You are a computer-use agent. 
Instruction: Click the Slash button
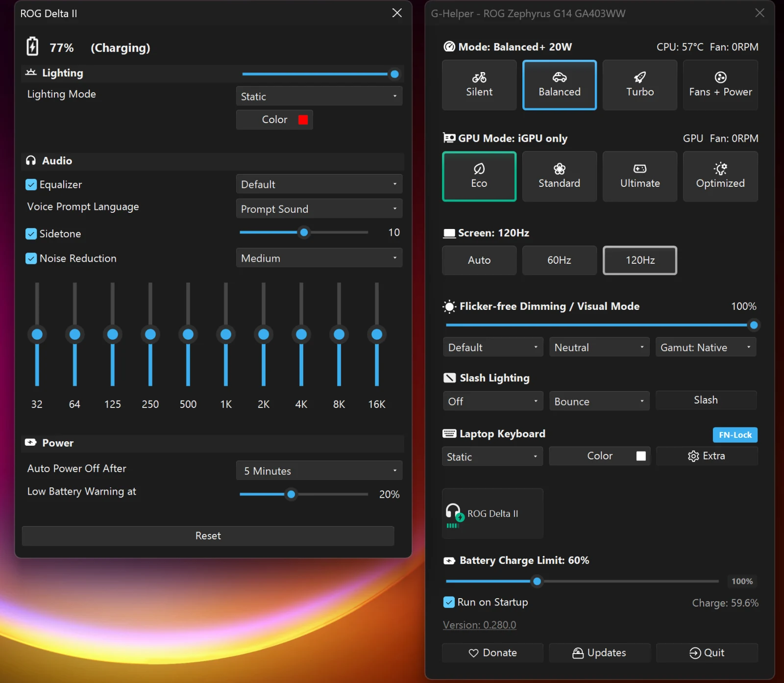pyautogui.click(x=706, y=400)
